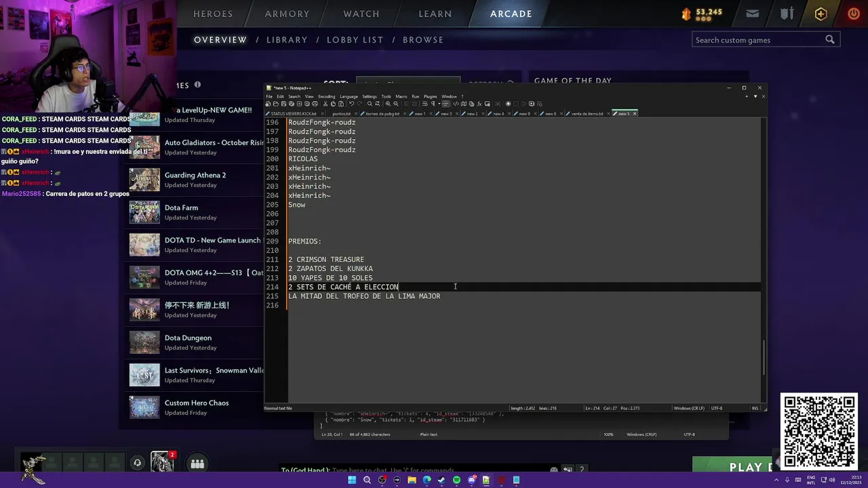Click the Copy icon in Notepad++ toolbar
The image size is (868, 488).
[333, 104]
